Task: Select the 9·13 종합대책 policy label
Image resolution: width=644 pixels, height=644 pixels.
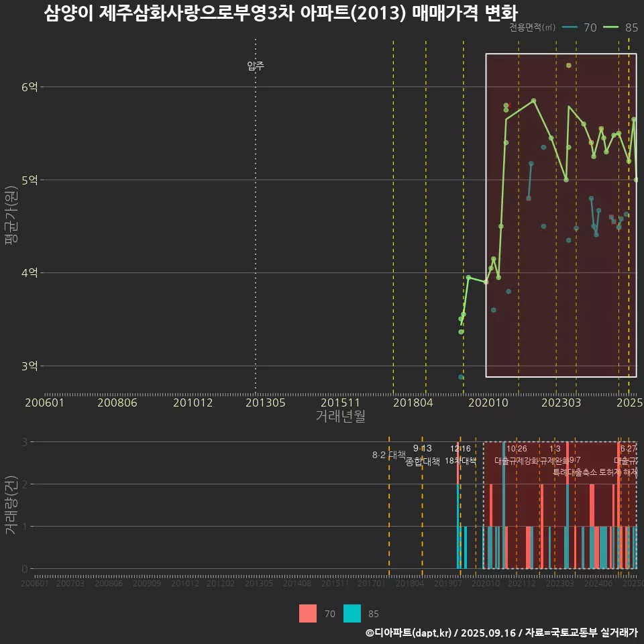Action: click(x=422, y=455)
